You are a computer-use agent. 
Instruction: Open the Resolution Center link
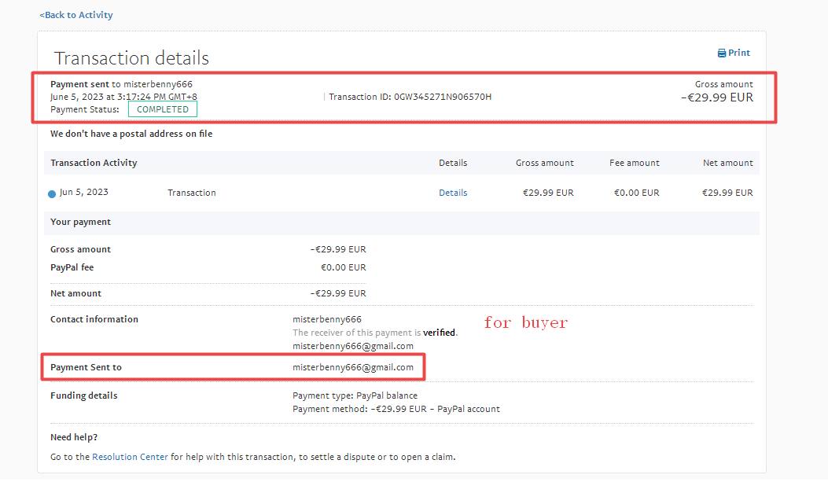130,457
